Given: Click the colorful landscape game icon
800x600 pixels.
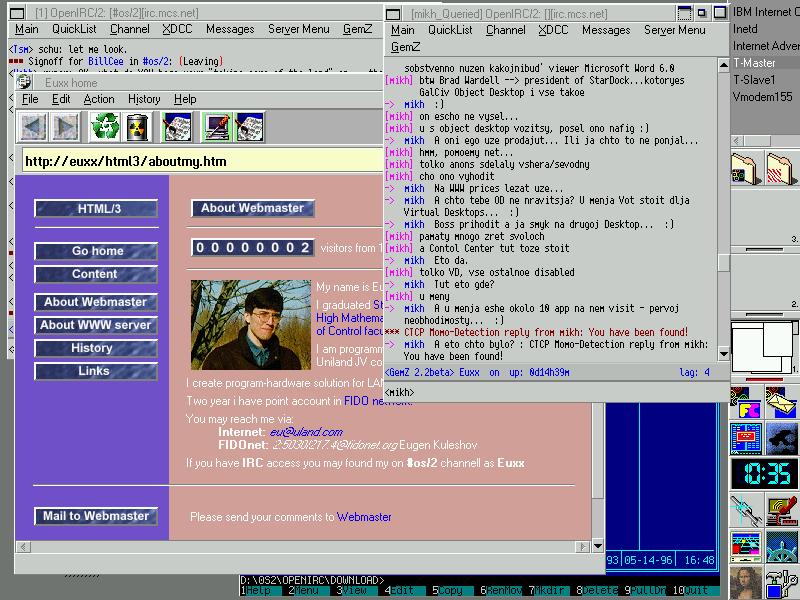Looking at the screenshot, I should pyautogui.click(x=746, y=546).
